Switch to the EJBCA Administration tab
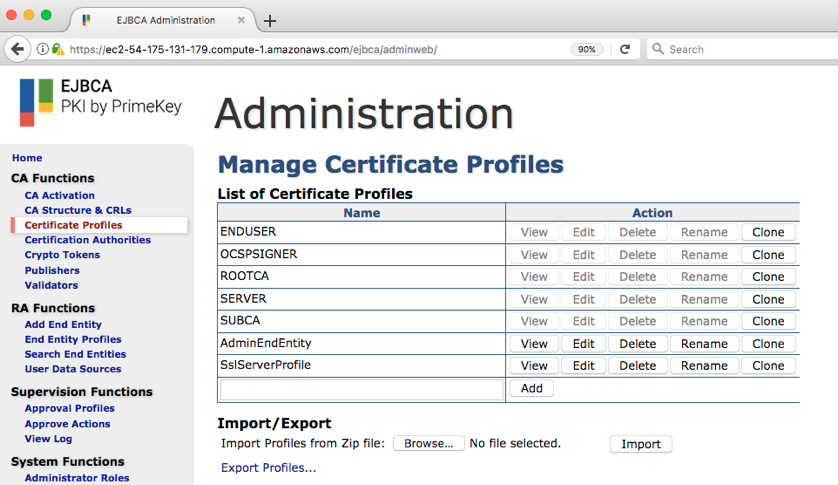The image size is (838, 485). point(165,20)
